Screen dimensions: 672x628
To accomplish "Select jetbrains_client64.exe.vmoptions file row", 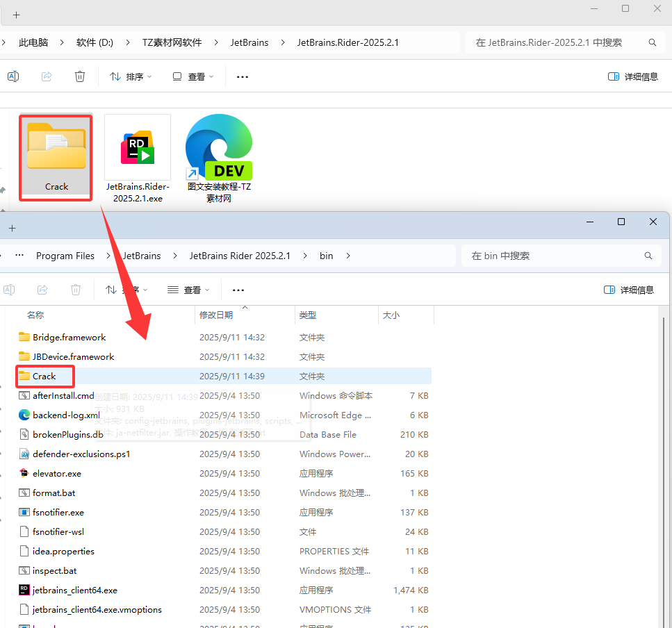I will (x=224, y=609).
